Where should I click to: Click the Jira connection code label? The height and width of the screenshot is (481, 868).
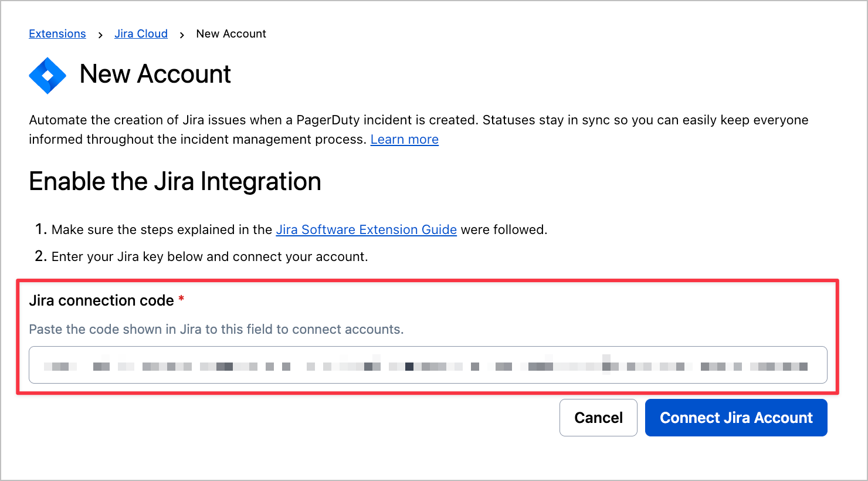101,300
